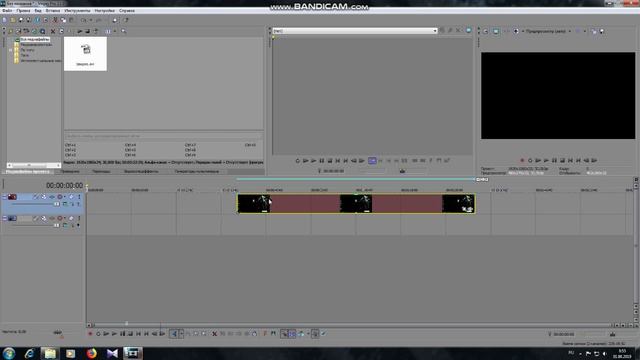This screenshot has height=360, width=640.
Task: Click the Delete X icon in bottom toolbar
Action: pyautogui.click(x=214, y=334)
